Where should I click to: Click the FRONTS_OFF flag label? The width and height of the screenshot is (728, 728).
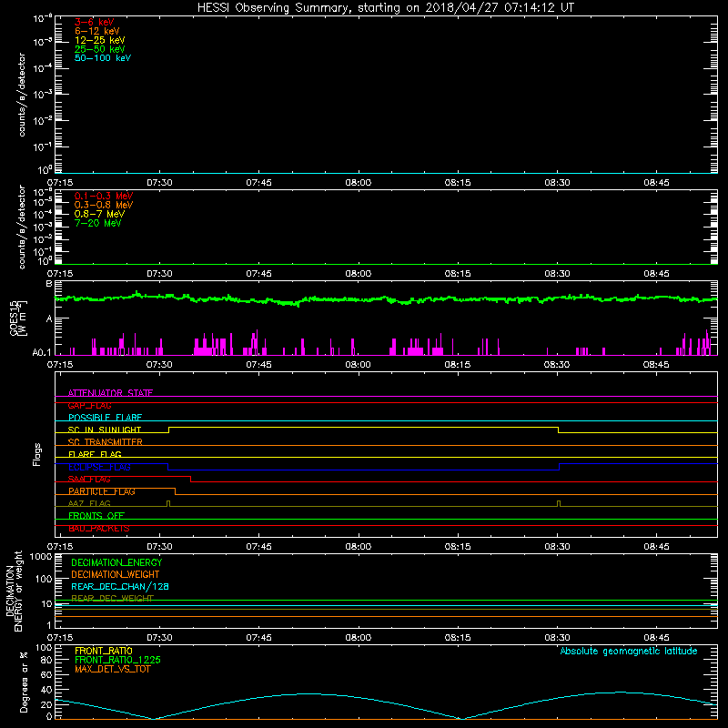[96, 516]
